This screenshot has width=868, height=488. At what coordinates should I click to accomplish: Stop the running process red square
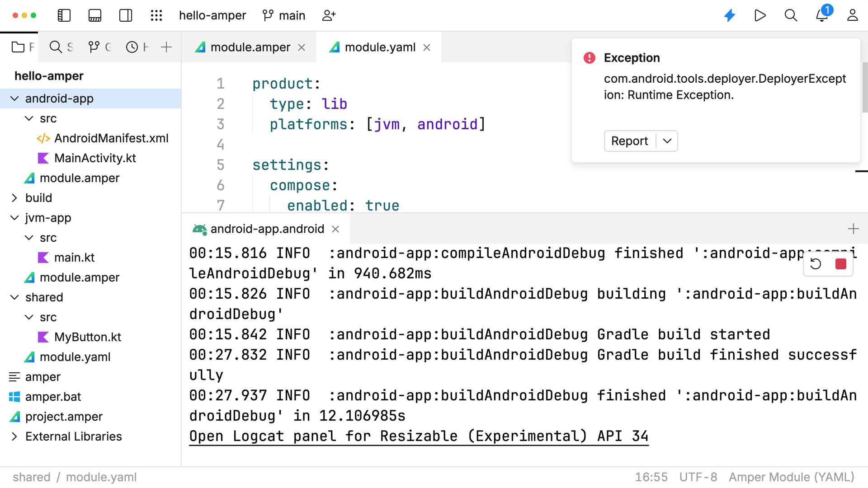coord(841,264)
